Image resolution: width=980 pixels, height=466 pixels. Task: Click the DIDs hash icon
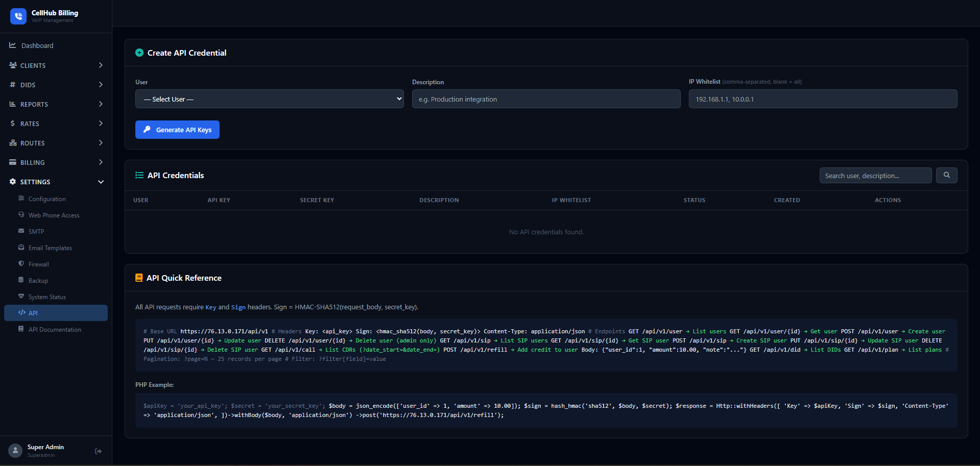(x=13, y=85)
